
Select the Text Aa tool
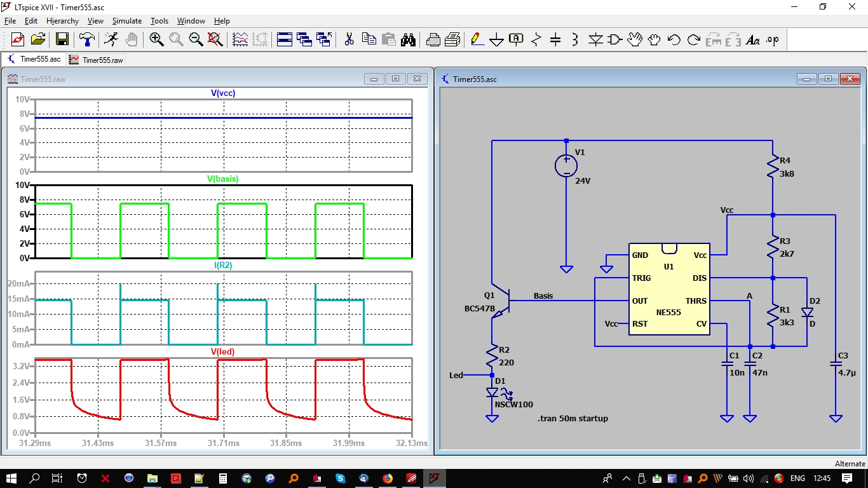tap(753, 39)
